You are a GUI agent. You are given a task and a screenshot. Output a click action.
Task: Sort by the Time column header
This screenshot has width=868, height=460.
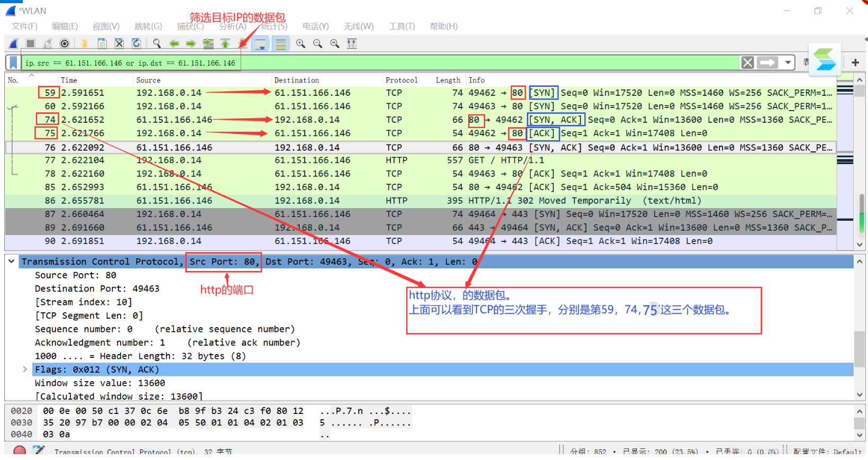click(x=69, y=80)
